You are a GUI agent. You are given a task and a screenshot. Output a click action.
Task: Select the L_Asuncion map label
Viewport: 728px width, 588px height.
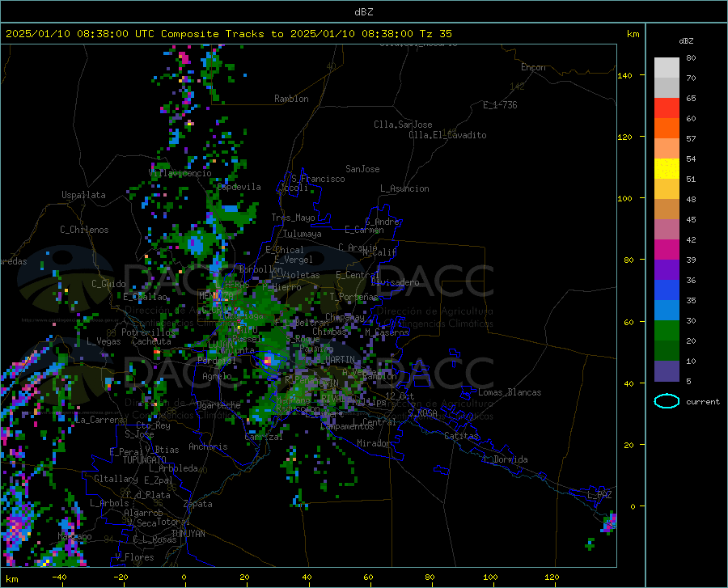(x=404, y=188)
